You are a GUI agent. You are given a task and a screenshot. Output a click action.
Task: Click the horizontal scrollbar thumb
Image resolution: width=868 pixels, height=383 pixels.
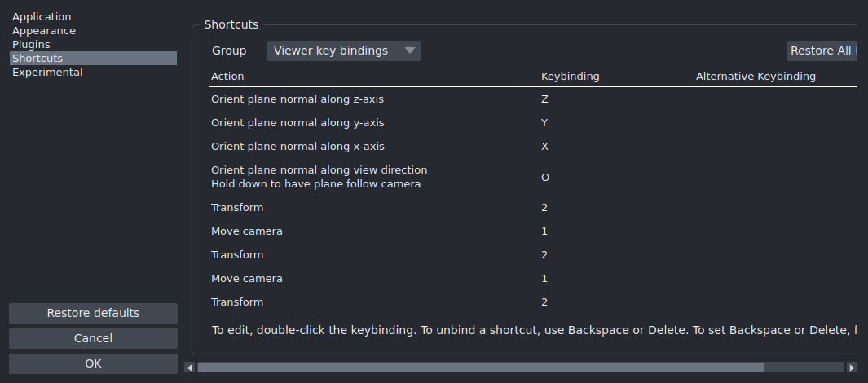pyautogui.click(x=481, y=368)
